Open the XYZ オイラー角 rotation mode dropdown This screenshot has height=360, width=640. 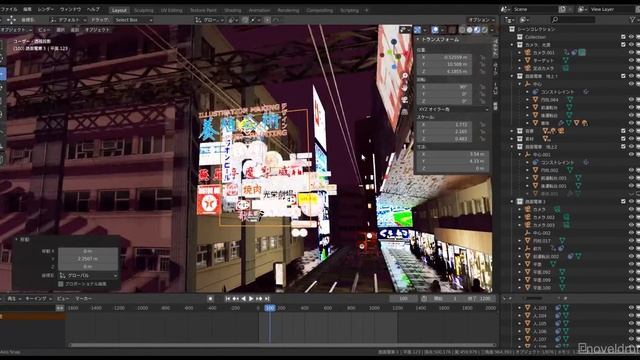coord(452,109)
